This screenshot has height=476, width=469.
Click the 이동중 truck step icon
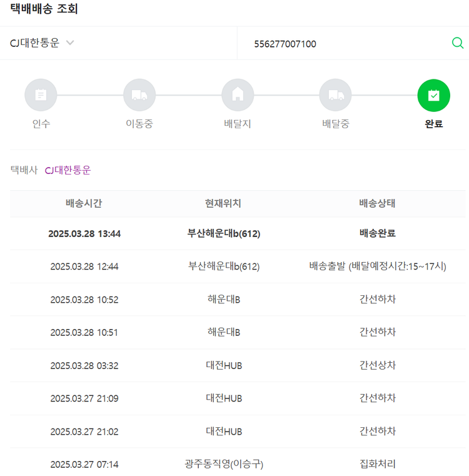139,95
